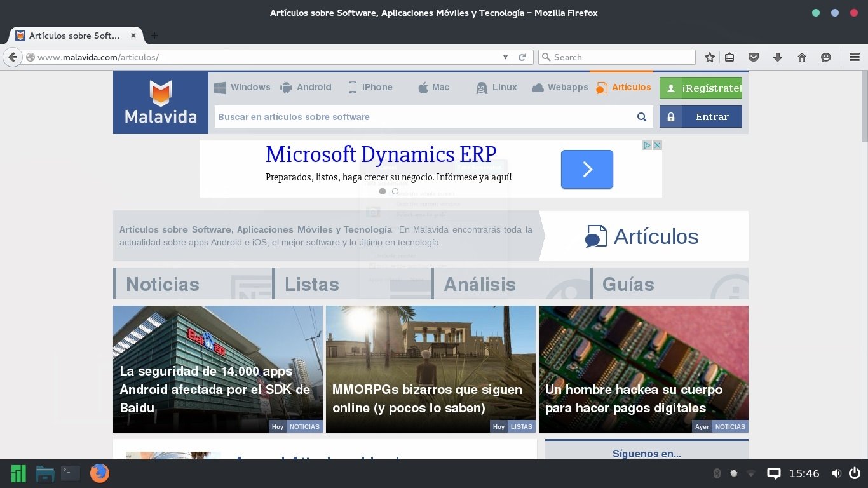Click the blue arrow button in ad
Image resolution: width=868 pixels, height=488 pixels.
coord(587,169)
